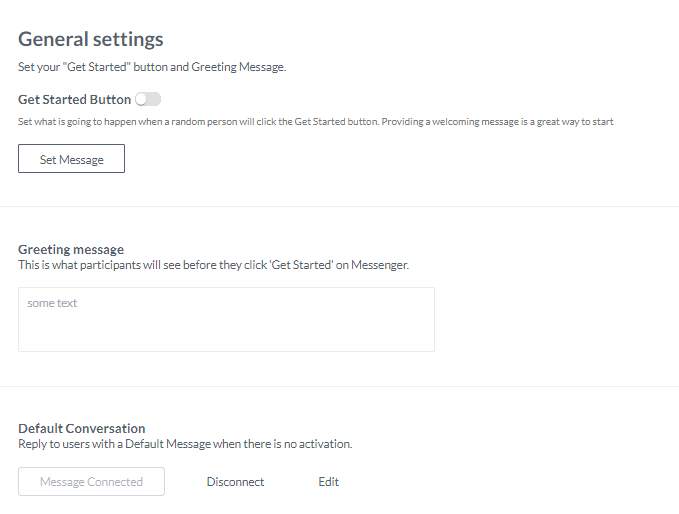Image resolution: width=679 pixels, height=514 pixels.
Task: Click the "some text" placeholder
Action: click(x=52, y=303)
